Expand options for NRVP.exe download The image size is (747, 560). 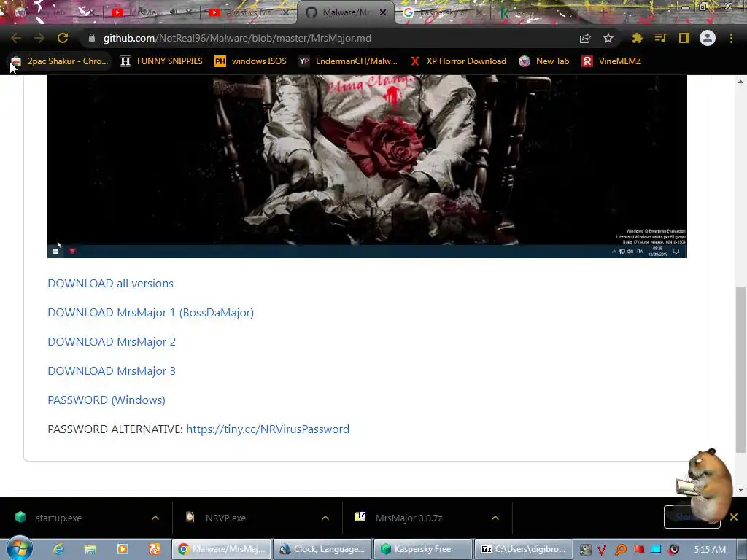(x=325, y=518)
